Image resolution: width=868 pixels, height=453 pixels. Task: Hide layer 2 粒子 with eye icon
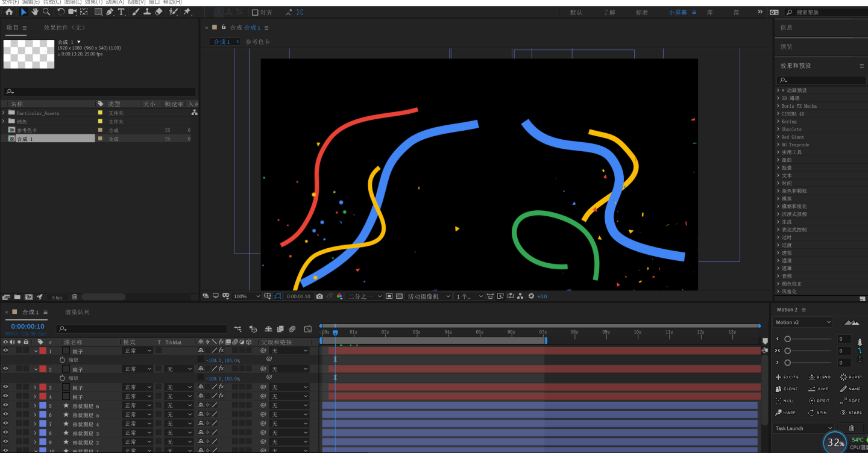[x=5, y=369]
